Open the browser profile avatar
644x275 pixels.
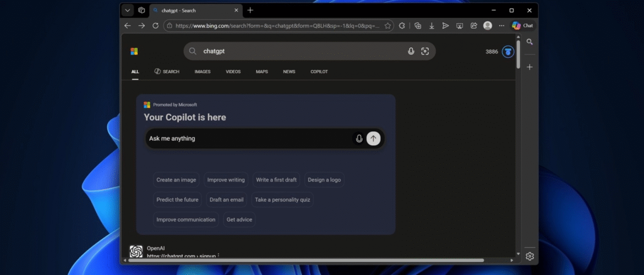(488, 25)
